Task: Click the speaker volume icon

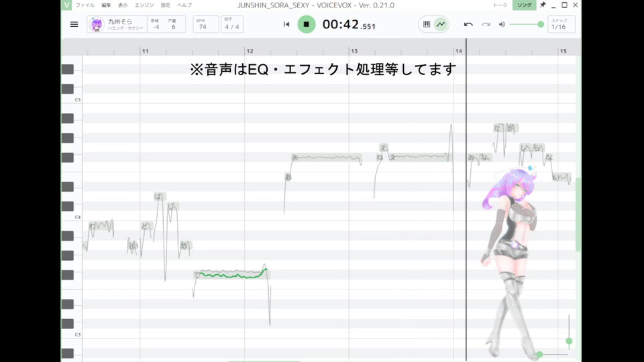Action: click(x=502, y=25)
